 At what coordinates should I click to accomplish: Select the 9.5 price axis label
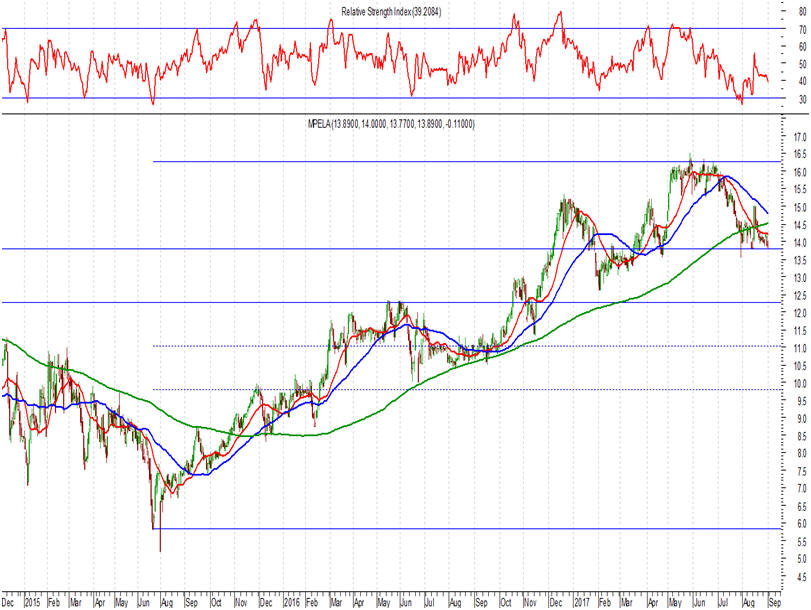802,401
